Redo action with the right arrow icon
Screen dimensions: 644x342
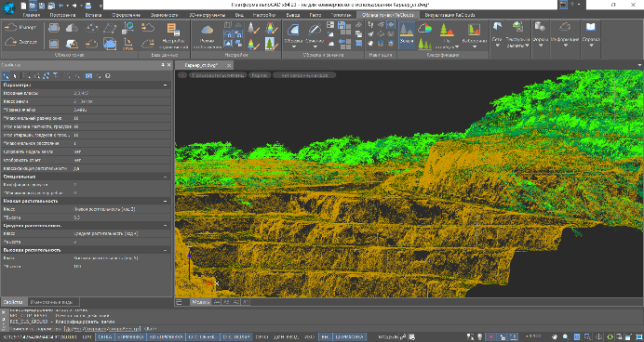[74, 6]
